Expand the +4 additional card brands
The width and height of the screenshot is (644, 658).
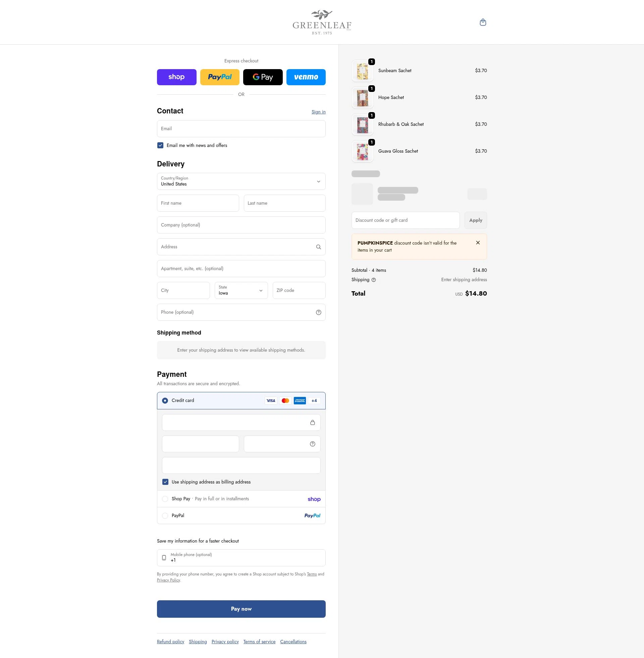click(x=314, y=401)
